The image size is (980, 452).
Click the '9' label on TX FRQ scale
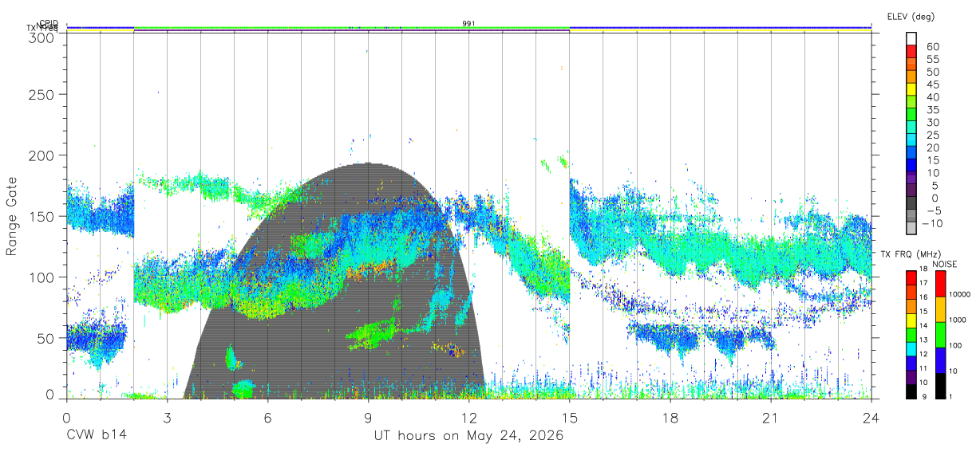tap(923, 396)
